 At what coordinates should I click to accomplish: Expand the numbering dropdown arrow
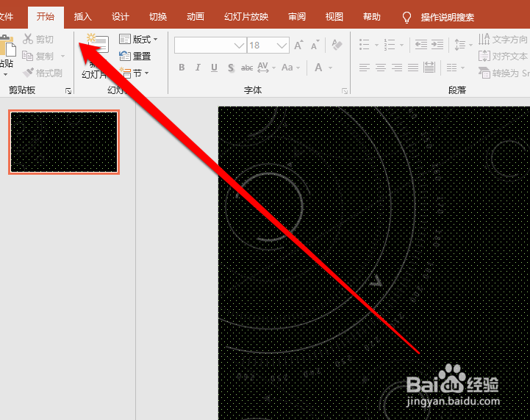pyautogui.click(x=401, y=45)
